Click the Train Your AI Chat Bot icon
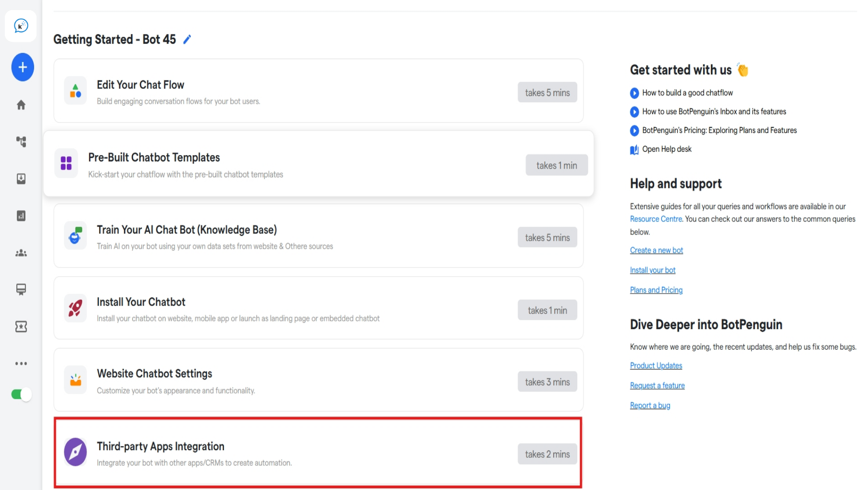This screenshot has width=868, height=490. point(75,235)
